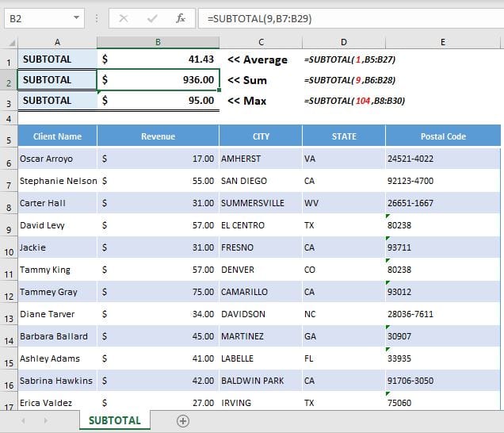Click the BALDWIN PARK city cell
The image size is (504, 433).
[x=261, y=381]
